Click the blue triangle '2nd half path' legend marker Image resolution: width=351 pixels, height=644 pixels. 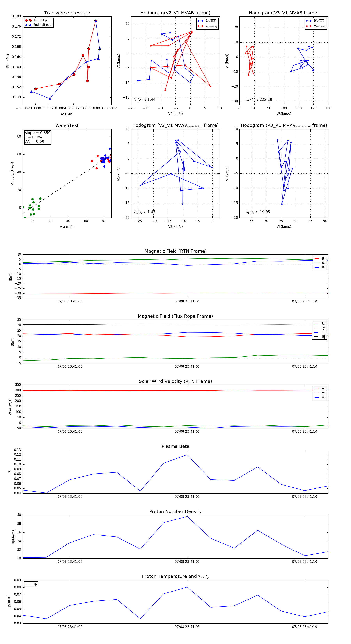(x=28, y=25)
